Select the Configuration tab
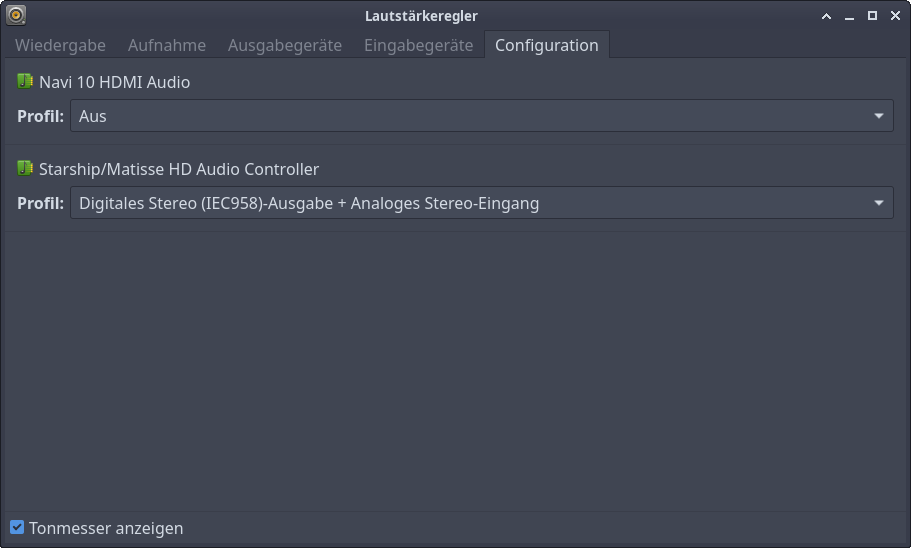Screen dimensions: 911x548 pyautogui.click(x=546, y=45)
